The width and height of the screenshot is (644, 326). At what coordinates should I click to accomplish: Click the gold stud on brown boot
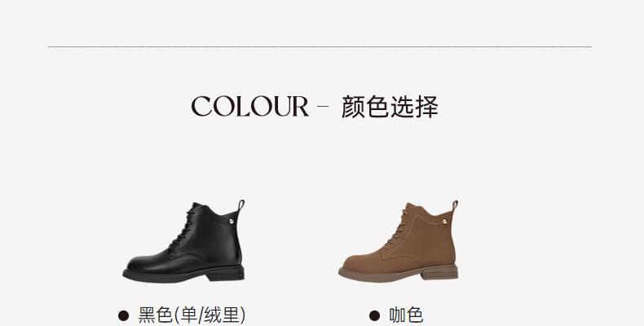tap(444, 222)
